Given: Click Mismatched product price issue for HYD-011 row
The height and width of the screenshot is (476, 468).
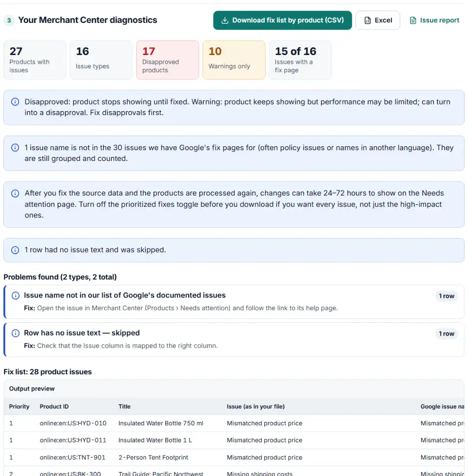Looking at the screenshot, I should [x=264, y=440].
